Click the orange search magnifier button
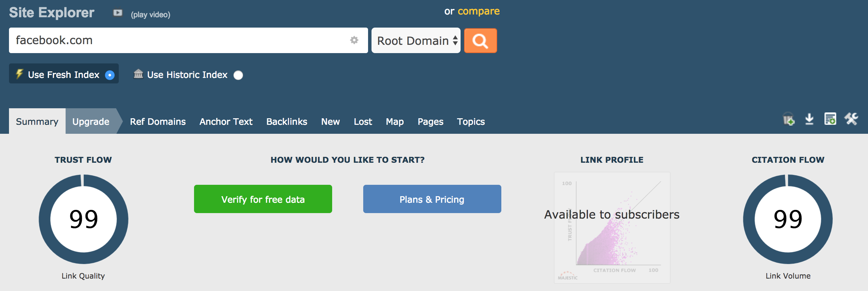Viewport: 868px width, 291px height. pyautogui.click(x=480, y=41)
